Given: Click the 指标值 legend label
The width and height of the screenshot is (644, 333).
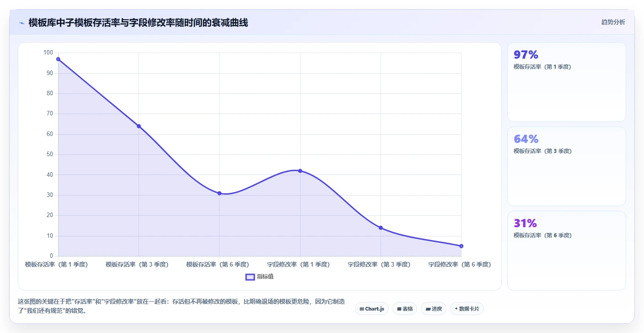Looking at the screenshot, I should point(265,277).
